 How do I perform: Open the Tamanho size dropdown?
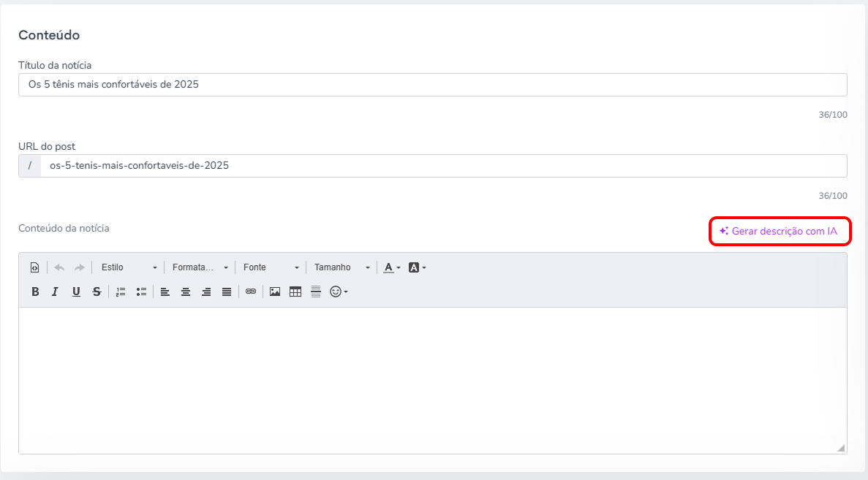click(x=341, y=267)
